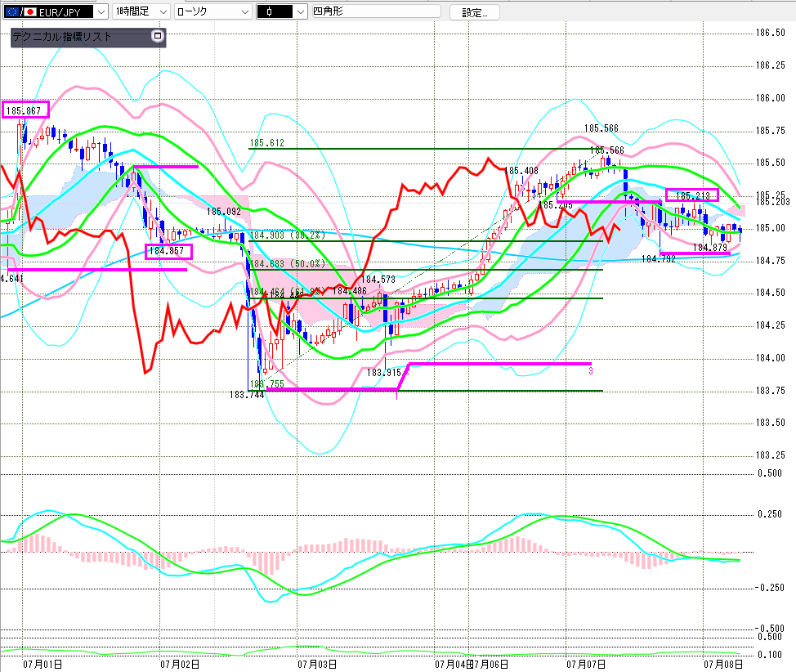
Task: Click the 四角形 drawing shape field
Action: pos(376,11)
